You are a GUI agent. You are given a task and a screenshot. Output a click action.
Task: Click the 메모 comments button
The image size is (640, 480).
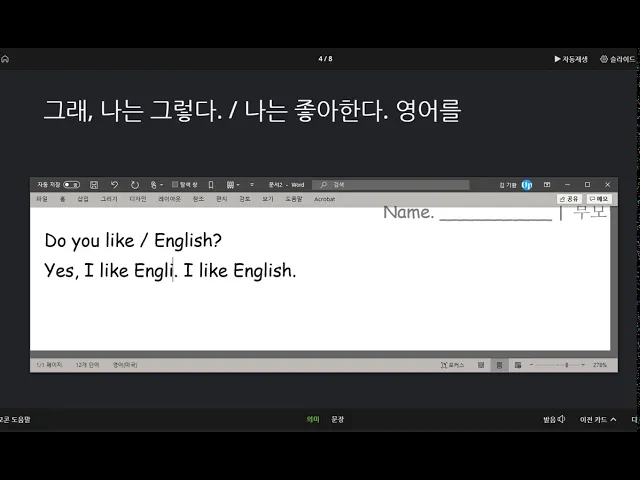coord(599,199)
